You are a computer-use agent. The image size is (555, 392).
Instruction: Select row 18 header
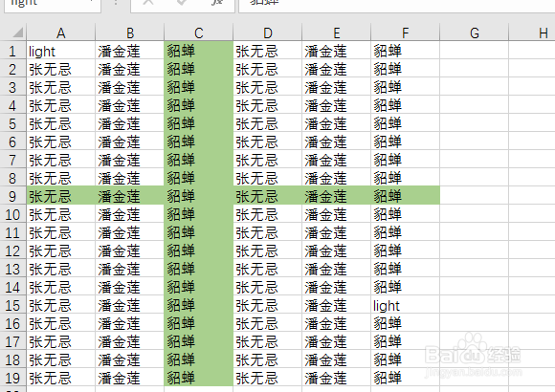(x=13, y=359)
